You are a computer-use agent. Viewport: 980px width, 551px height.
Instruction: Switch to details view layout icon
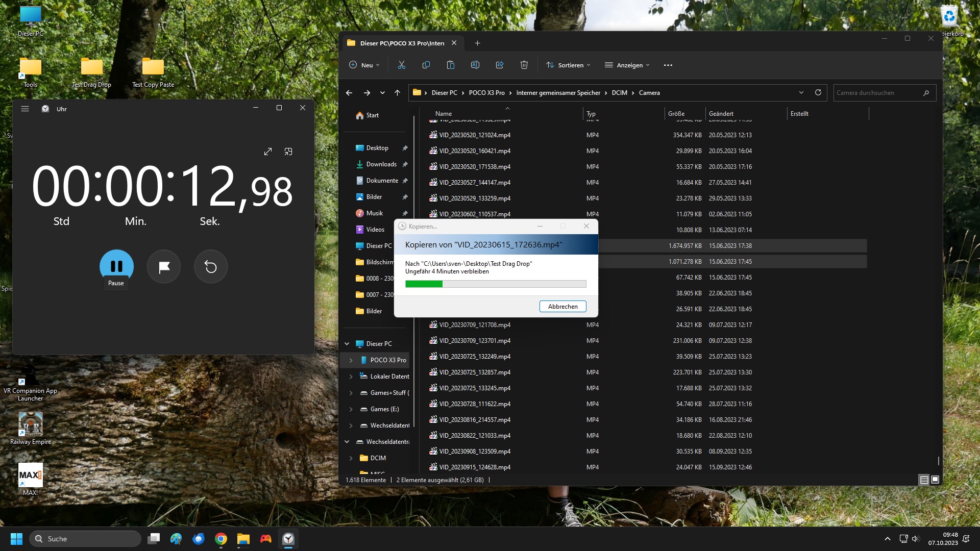924,480
